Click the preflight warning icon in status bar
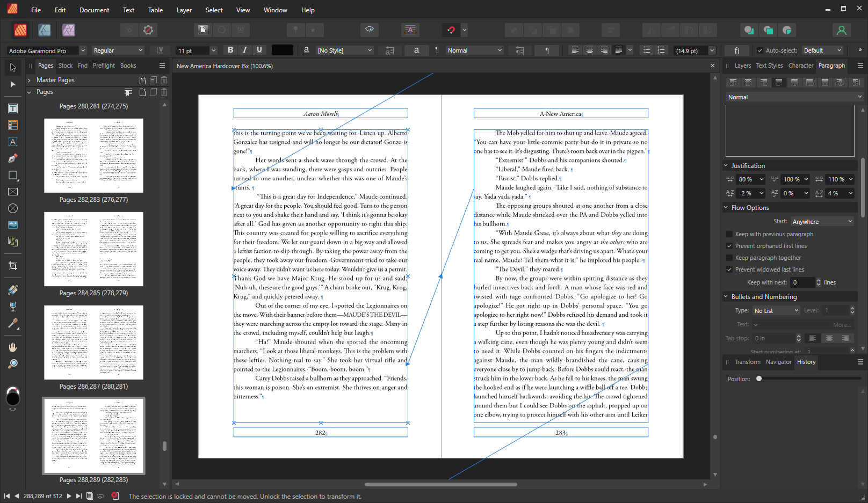Screen dimensions: 868x503 [115, 496]
